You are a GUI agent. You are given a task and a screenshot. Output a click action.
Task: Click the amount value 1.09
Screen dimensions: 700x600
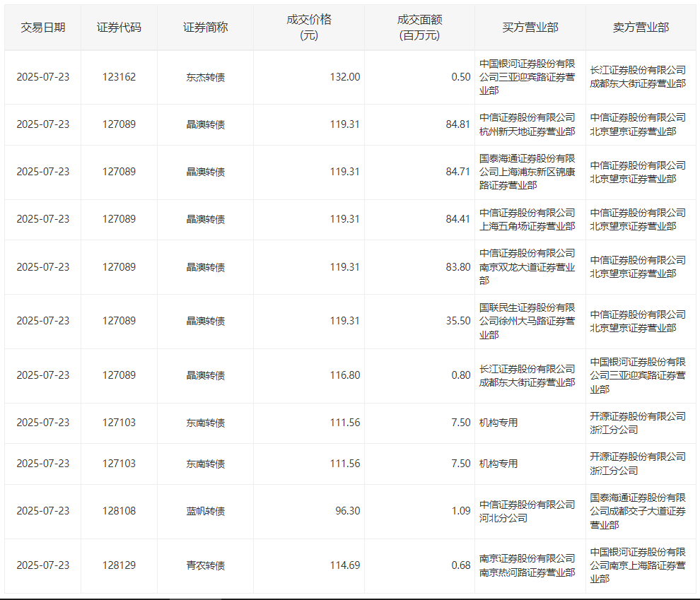[x=461, y=511]
